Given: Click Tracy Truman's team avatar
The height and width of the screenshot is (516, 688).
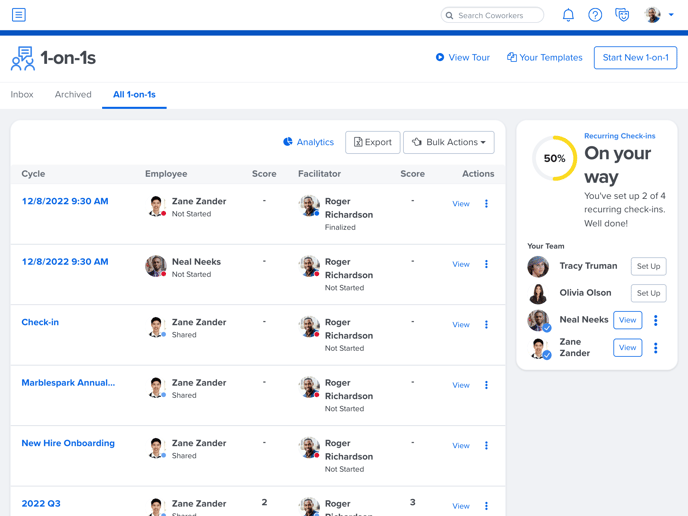Looking at the screenshot, I should (538, 267).
